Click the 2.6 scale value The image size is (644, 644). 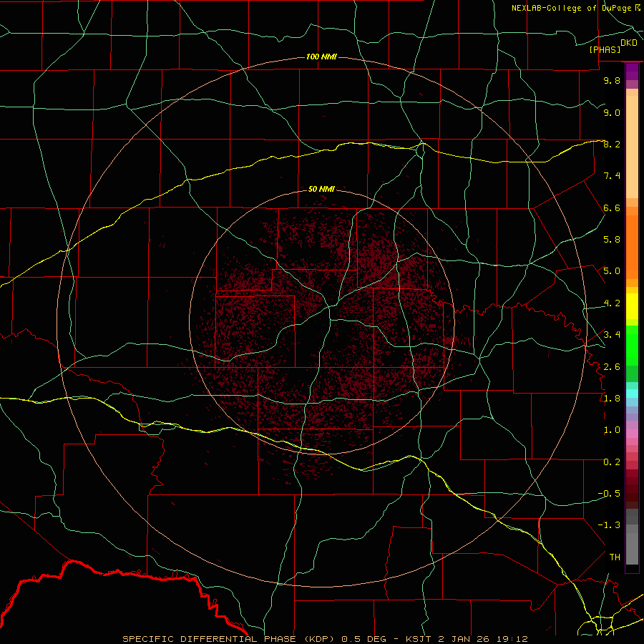tap(612, 367)
